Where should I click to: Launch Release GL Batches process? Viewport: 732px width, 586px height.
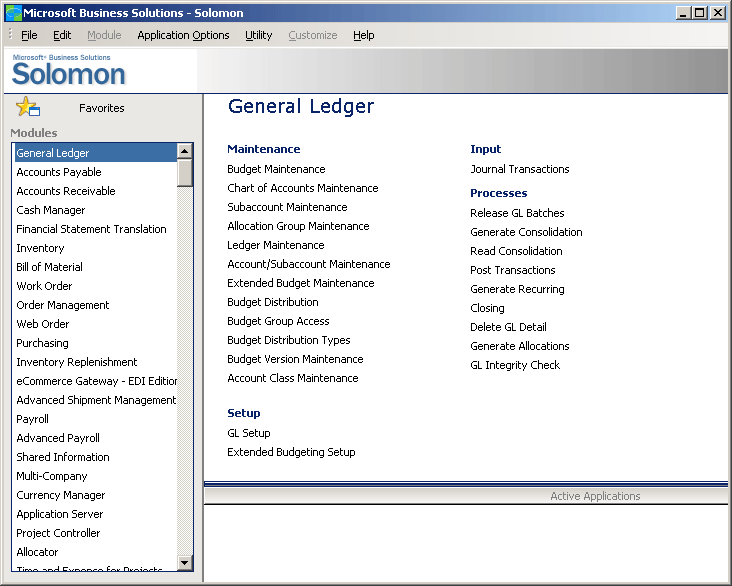click(517, 213)
